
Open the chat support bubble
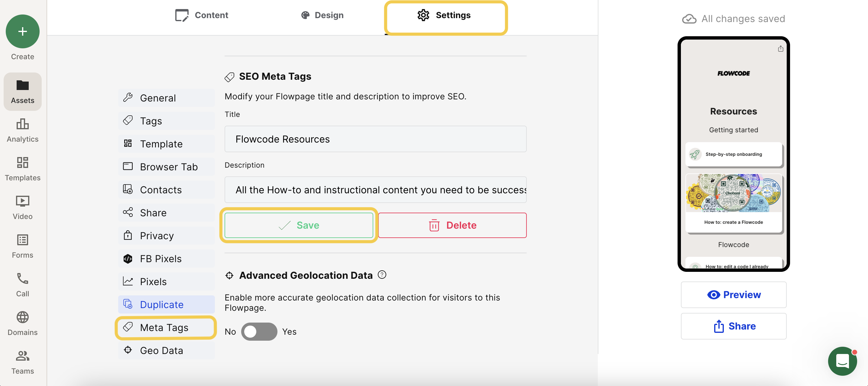pyautogui.click(x=842, y=362)
